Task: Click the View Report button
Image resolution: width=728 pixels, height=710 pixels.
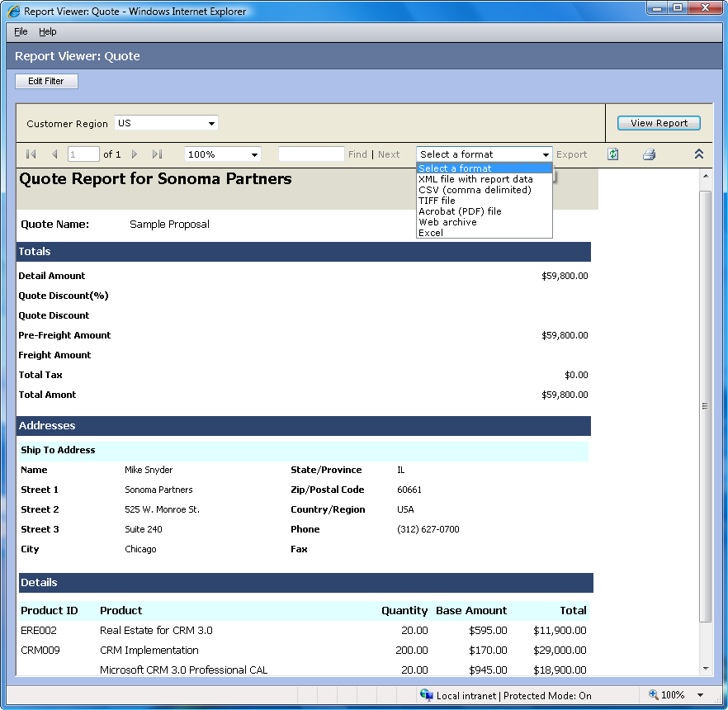Action: (x=659, y=123)
